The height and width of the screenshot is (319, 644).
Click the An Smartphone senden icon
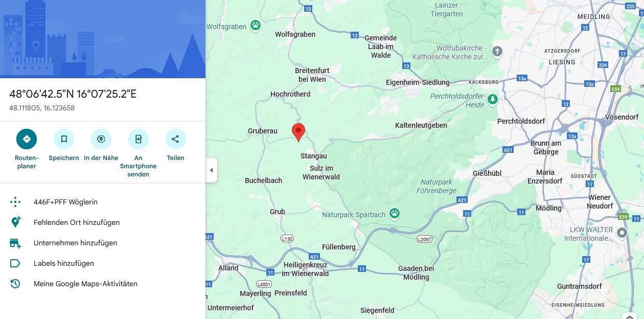point(139,139)
